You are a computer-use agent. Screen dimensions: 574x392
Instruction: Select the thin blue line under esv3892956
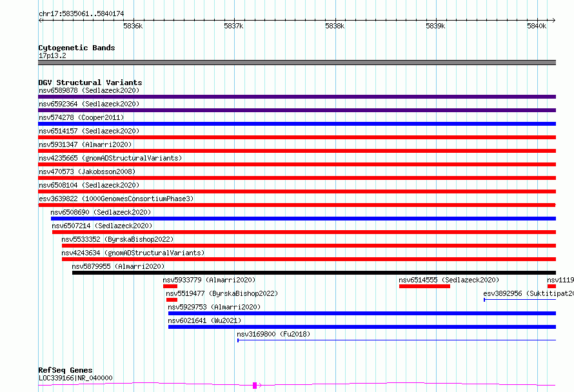[x=520, y=300]
